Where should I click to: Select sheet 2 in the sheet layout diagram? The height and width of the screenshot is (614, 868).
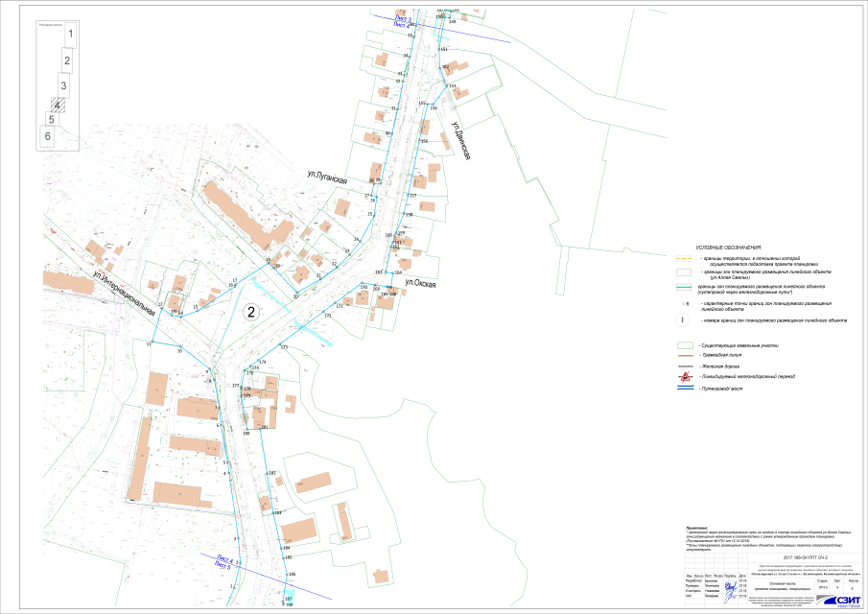pos(66,61)
